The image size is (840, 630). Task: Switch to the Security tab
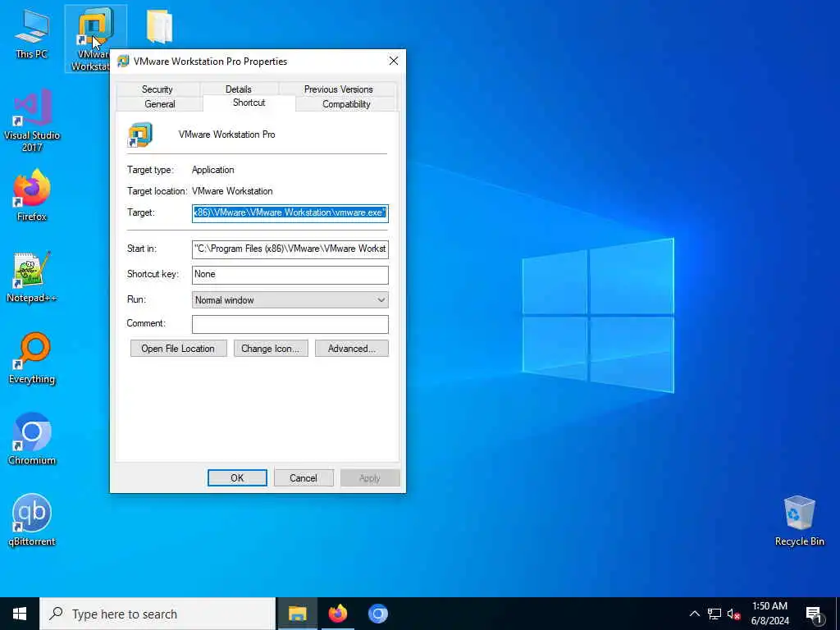click(157, 89)
